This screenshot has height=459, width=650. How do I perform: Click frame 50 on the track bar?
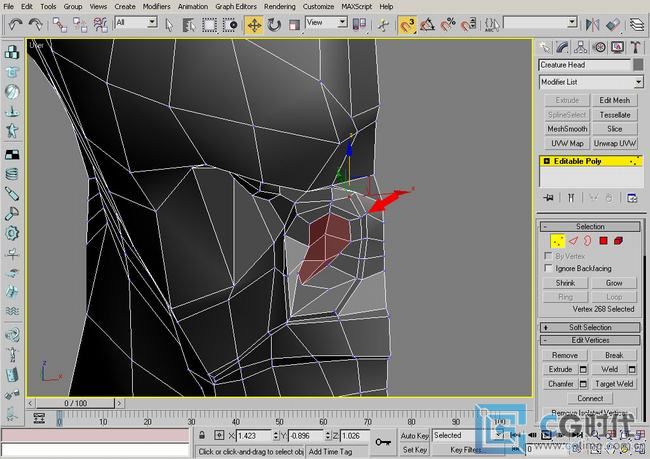279,418
